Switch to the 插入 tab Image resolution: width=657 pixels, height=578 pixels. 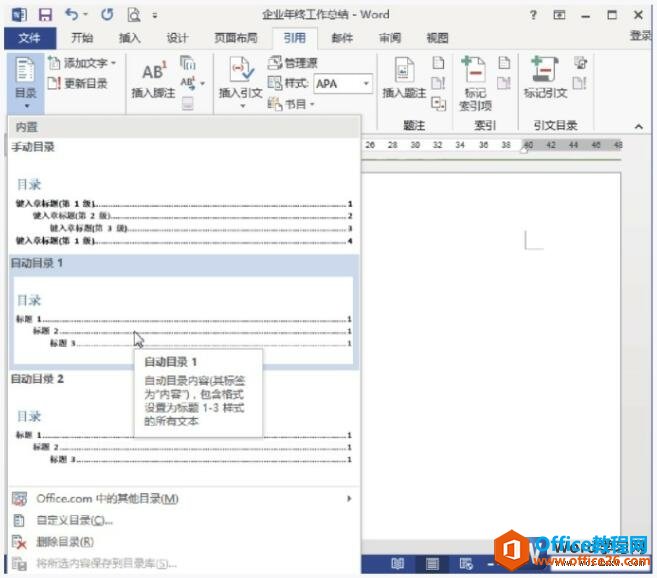click(x=129, y=38)
